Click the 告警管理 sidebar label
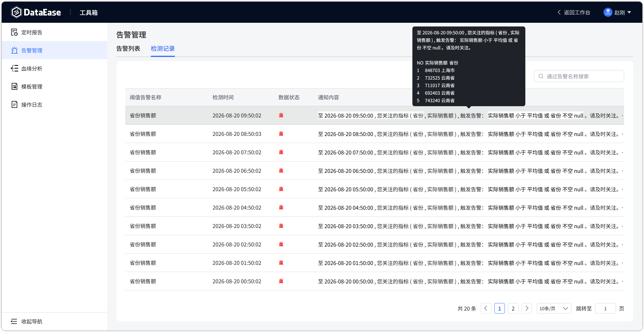 click(x=32, y=50)
